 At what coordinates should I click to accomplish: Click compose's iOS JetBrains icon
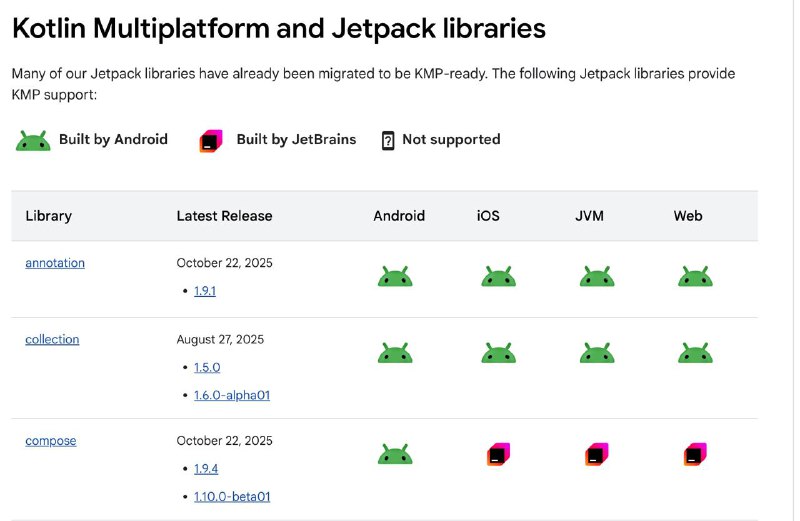[x=498, y=454]
